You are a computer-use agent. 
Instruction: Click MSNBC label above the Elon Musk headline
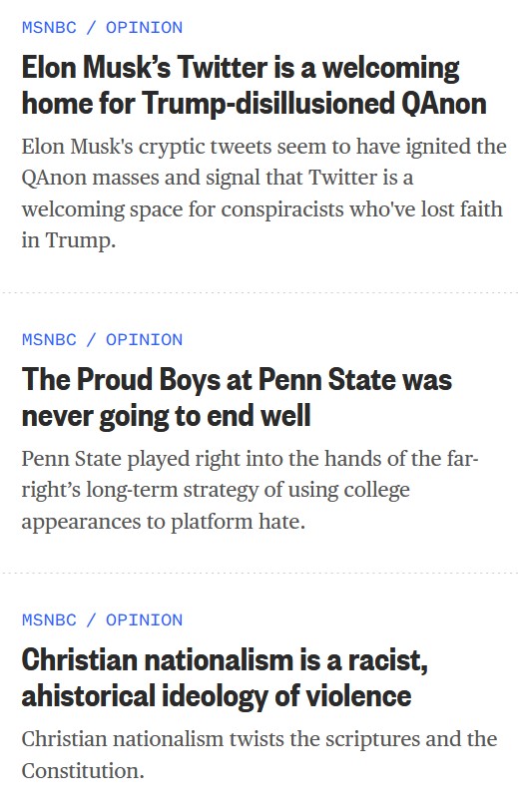[49, 28]
